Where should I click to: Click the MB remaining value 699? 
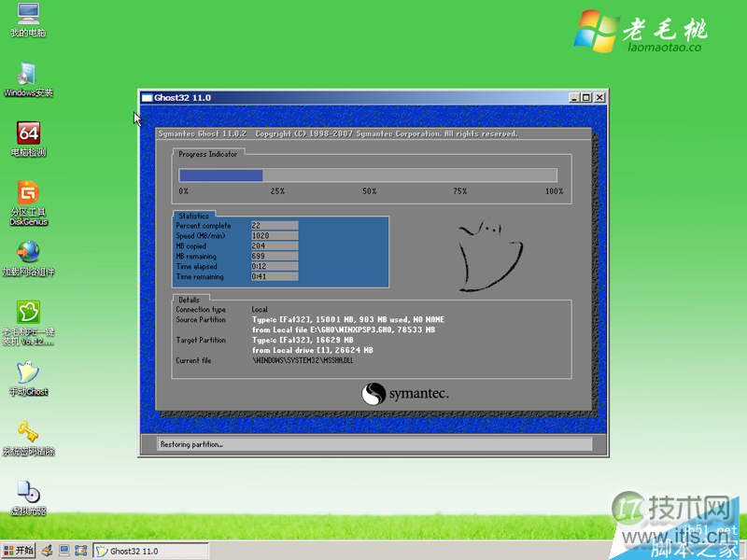point(275,256)
